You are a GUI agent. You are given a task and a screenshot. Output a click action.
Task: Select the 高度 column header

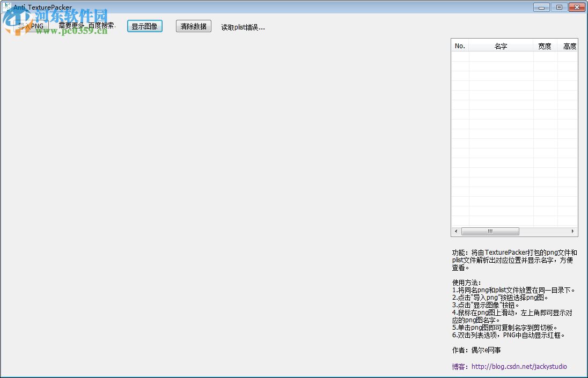(569, 46)
